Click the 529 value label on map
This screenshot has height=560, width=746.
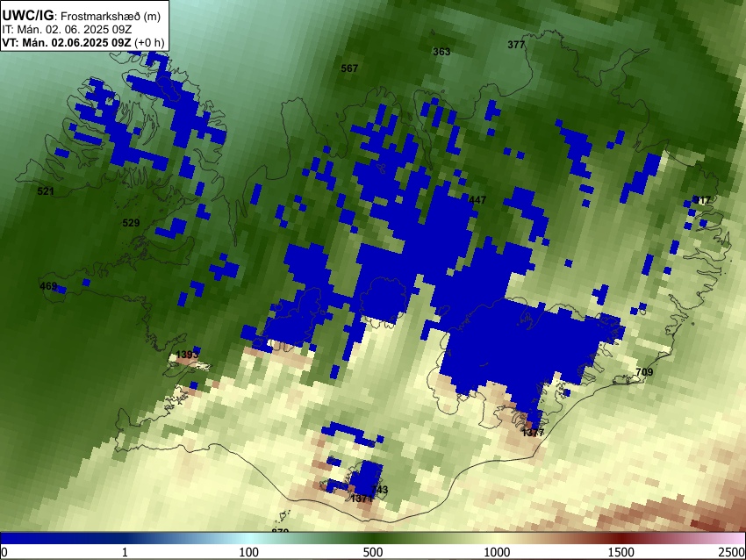[x=132, y=223]
